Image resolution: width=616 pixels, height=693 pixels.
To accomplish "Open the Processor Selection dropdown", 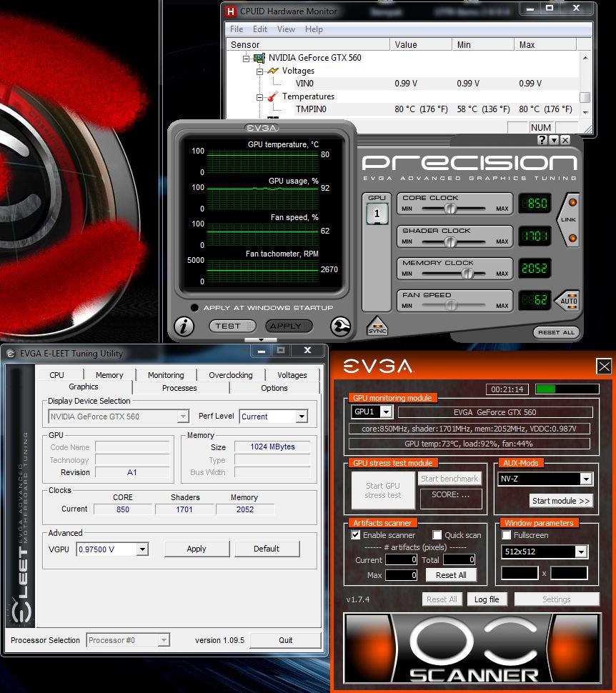I will pyautogui.click(x=164, y=640).
